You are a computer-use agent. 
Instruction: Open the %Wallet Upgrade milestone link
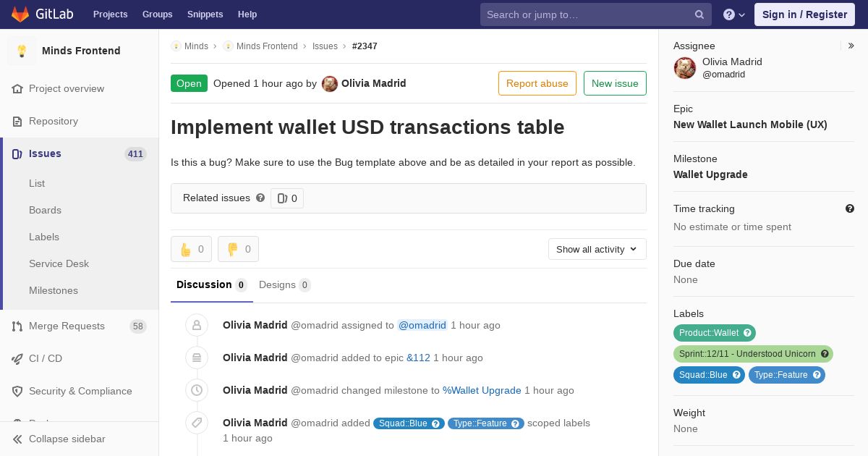click(x=482, y=391)
